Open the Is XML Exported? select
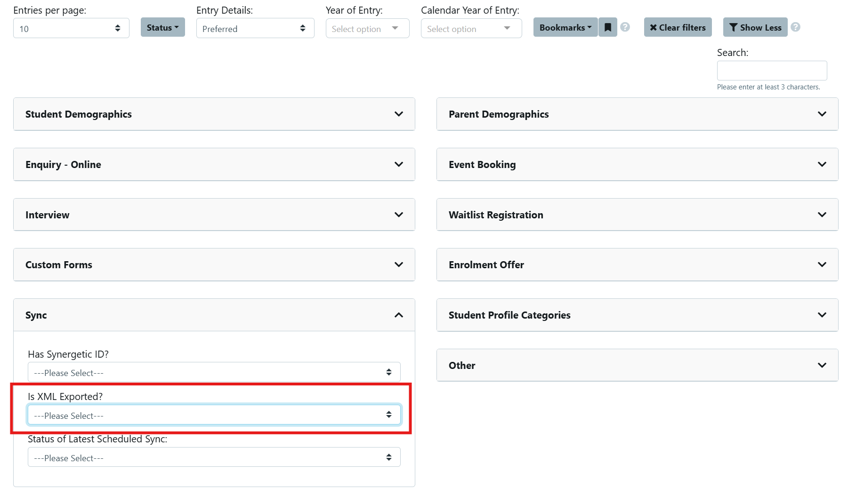The height and width of the screenshot is (504, 848). pyautogui.click(x=213, y=415)
